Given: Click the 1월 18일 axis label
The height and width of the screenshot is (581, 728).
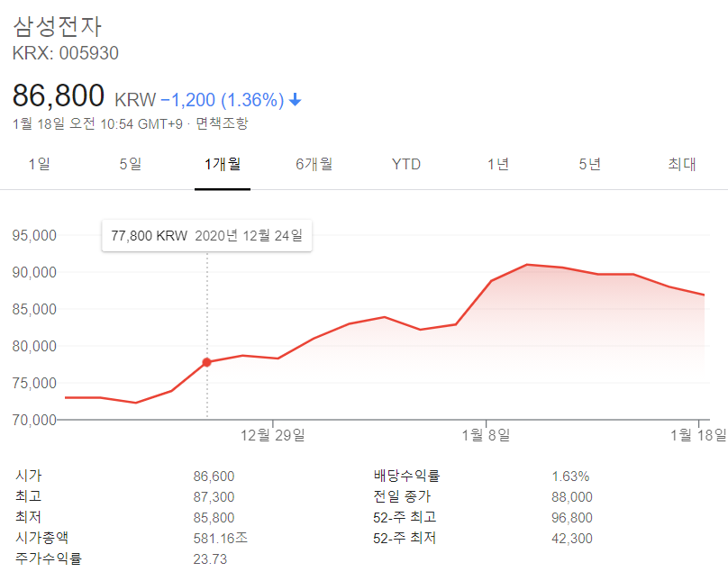Looking at the screenshot, I should point(698,435).
